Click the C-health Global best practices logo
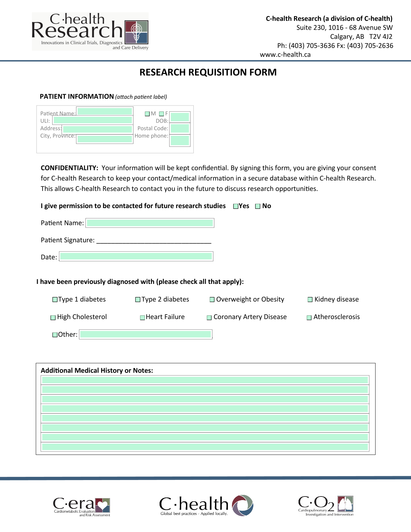Image resolution: width=411 pixels, height=532 pixels. (x=206, y=506)
